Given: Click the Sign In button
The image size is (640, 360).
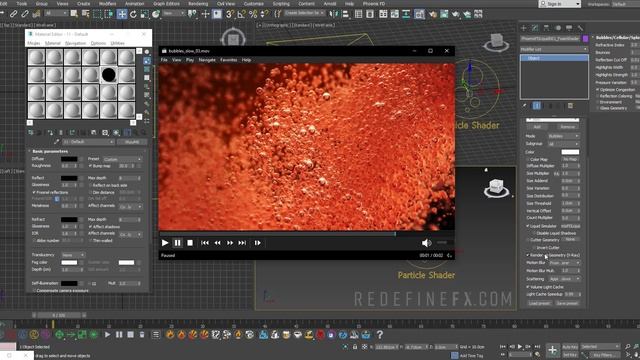Looking at the screenshot, I should pos(560,4).
